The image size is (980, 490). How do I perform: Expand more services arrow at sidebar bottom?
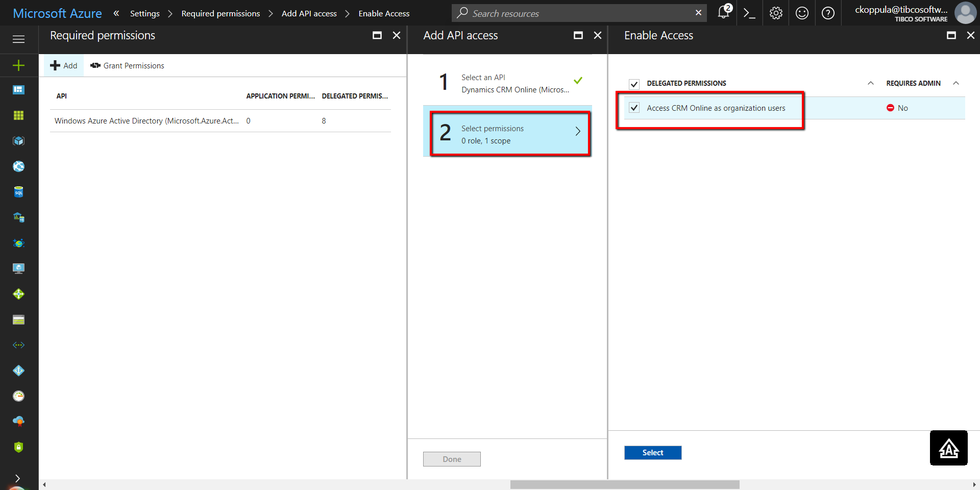point(18,478)
